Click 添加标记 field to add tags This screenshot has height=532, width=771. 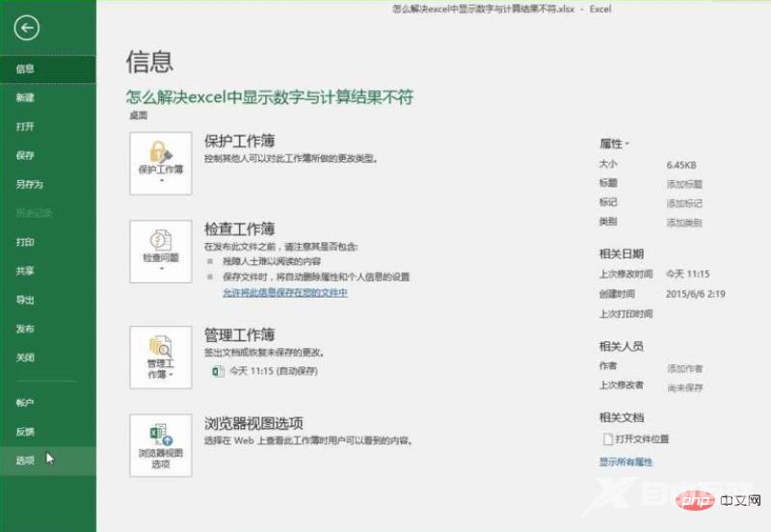[684, 203]
